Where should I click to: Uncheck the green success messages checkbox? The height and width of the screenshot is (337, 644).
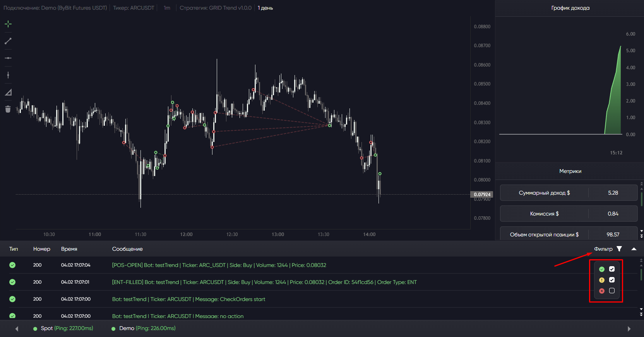pyautogui.click(x=612, y=269)
